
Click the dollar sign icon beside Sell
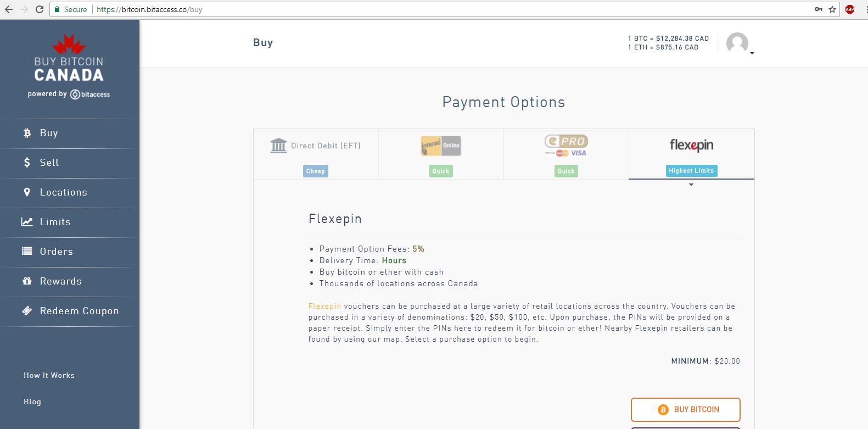27,163
